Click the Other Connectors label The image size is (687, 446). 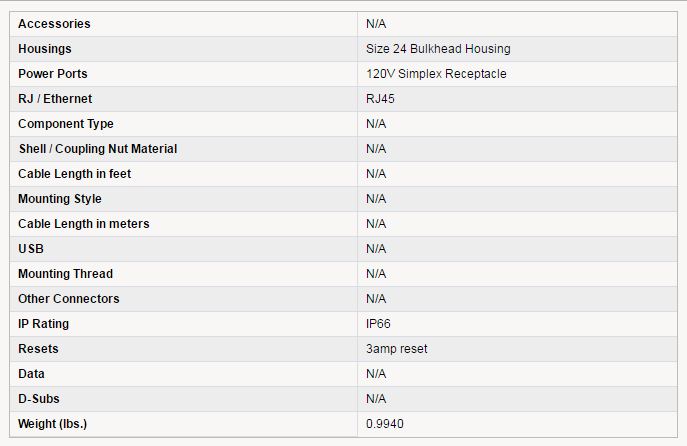(x=69, y=299)
